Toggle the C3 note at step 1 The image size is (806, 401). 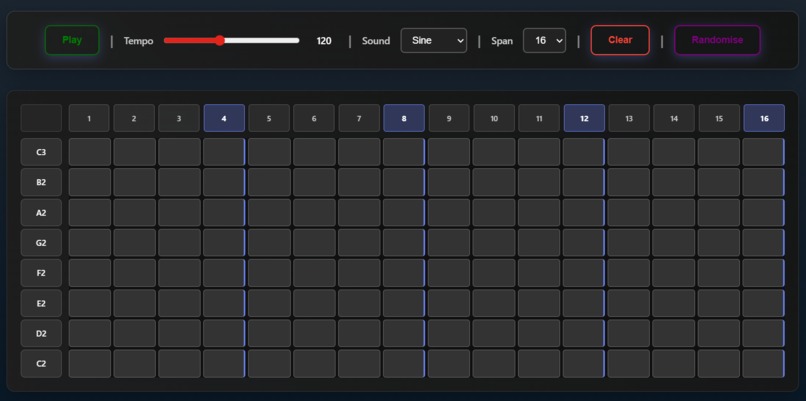pyautogui.click(x=89, y=152)
